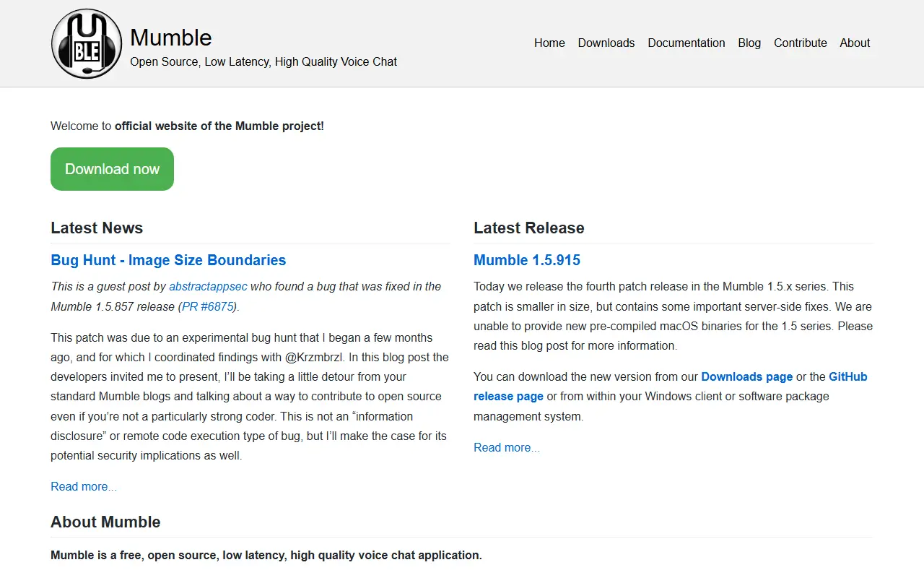
Task: Go to the Downloads navigation link
Action: point(606,43)
